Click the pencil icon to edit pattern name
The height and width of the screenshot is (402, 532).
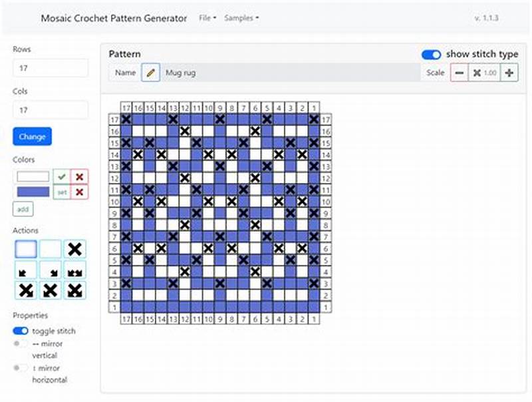pos(150,73)
